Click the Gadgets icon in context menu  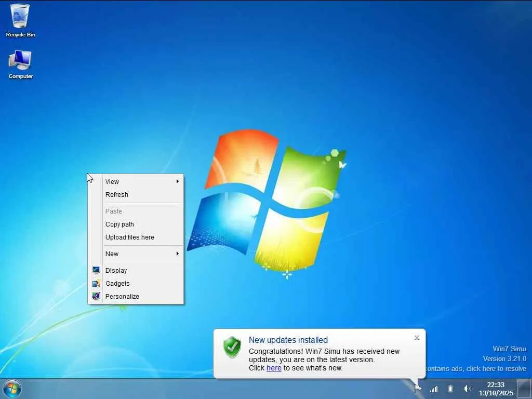coord(96,283)
